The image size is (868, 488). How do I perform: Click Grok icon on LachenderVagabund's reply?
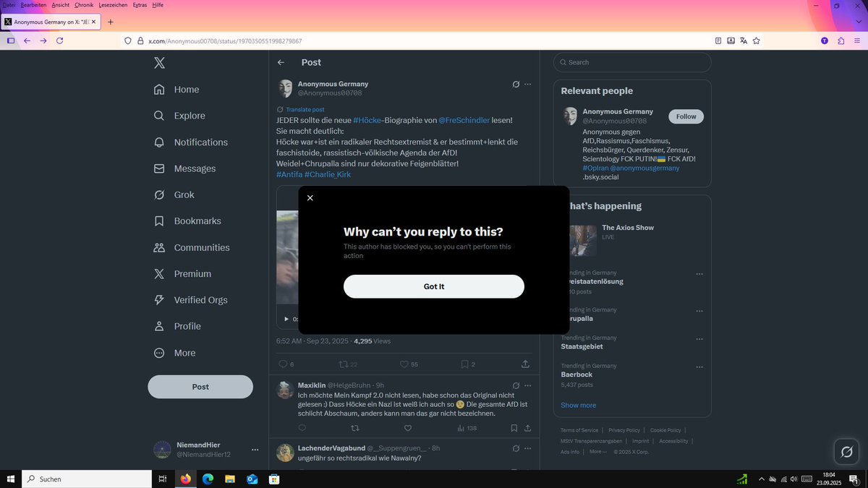[516, 448]
